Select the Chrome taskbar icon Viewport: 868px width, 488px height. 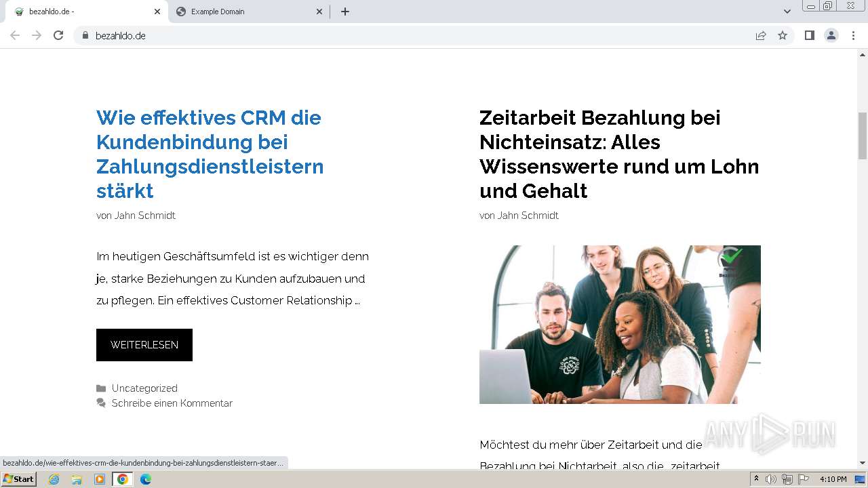coord(123,479)
